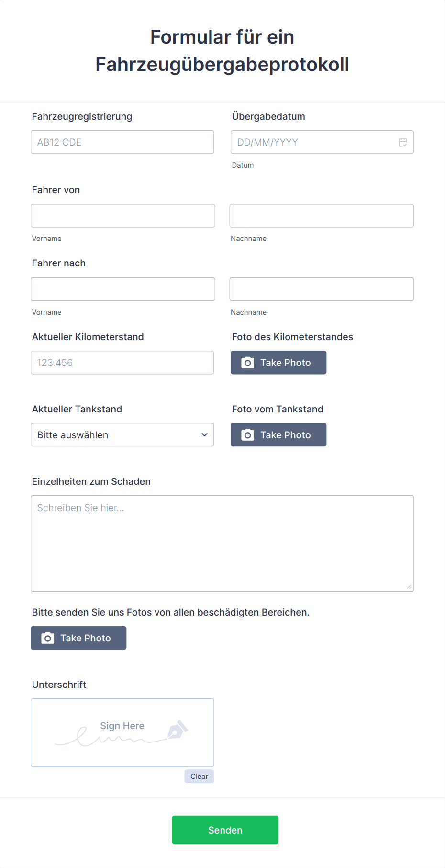Take Photo for Foto vom Tankstand
The width and height of the screenshot is (445, 868).
(x=278, y=435)
